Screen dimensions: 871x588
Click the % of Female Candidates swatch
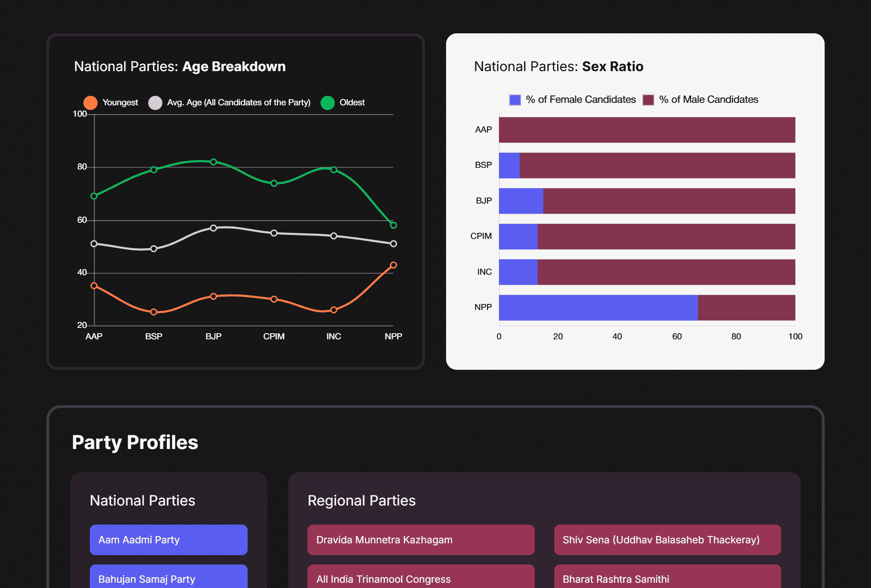[x=515, y=100]
